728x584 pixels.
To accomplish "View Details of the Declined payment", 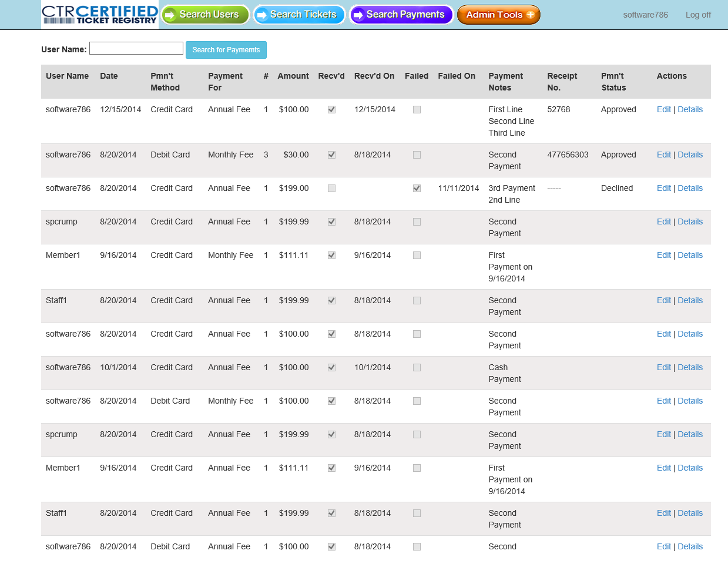I will pyautogui.click(x=690, y=188).
